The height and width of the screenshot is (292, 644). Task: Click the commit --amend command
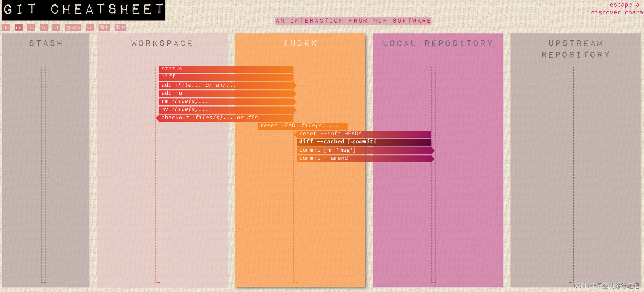(366, 158)
